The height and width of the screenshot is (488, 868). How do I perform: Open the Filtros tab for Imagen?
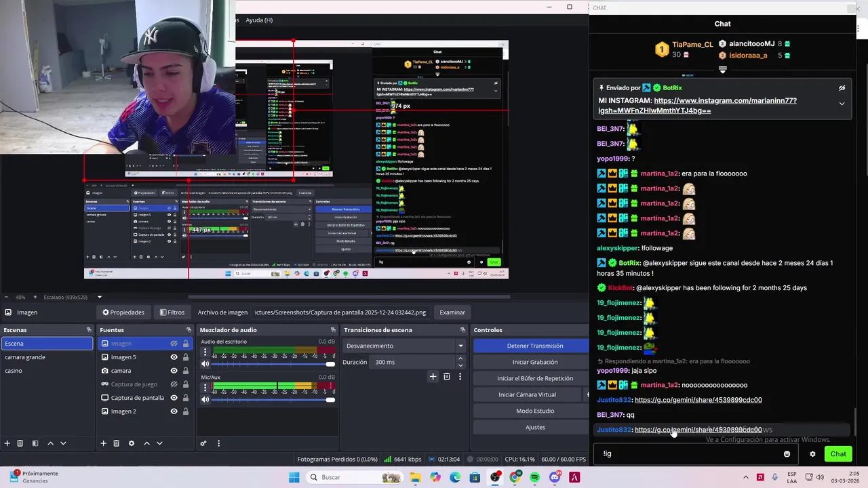[172, 312]
